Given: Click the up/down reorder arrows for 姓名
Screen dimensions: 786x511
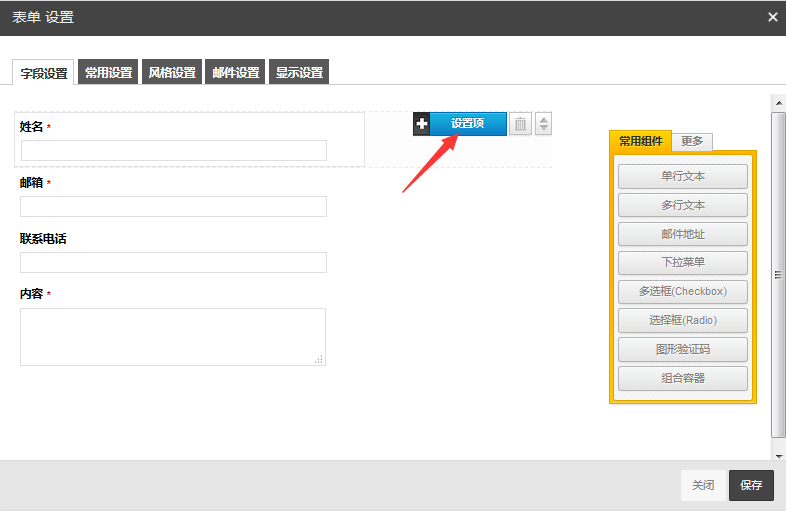Looking at the screenshot, I should 543,124.
